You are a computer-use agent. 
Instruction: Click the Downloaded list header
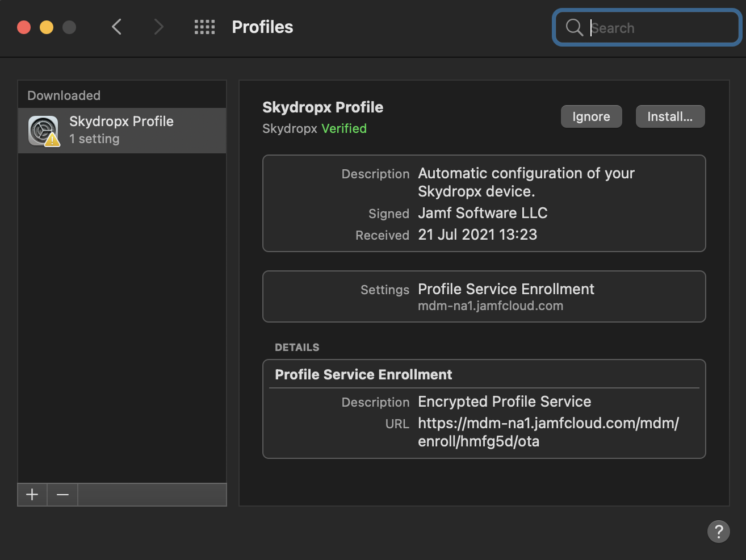click(x=64, y=95)
